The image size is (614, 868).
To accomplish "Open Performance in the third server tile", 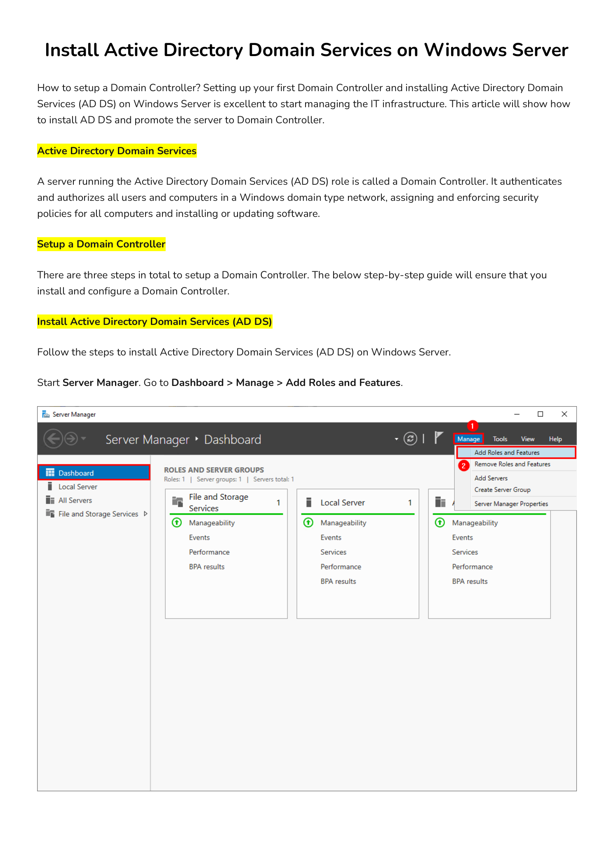I will (x=472, y=567).
